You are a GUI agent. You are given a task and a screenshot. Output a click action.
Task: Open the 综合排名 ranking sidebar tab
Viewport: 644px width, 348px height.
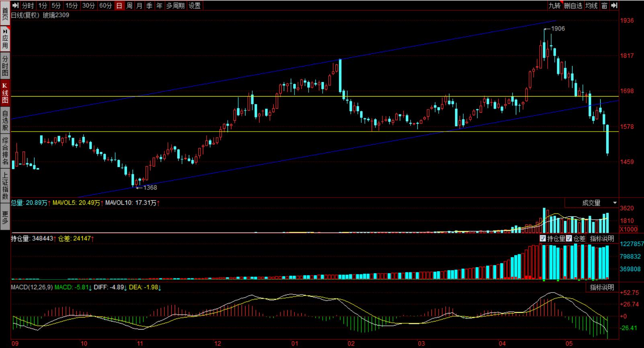[5, 152]
